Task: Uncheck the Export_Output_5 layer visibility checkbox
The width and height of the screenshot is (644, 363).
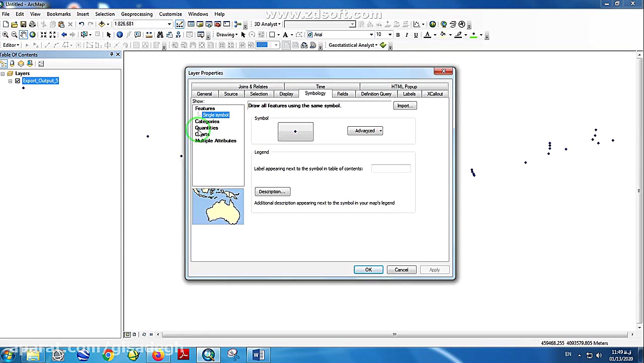Action: tap(17, 81)
